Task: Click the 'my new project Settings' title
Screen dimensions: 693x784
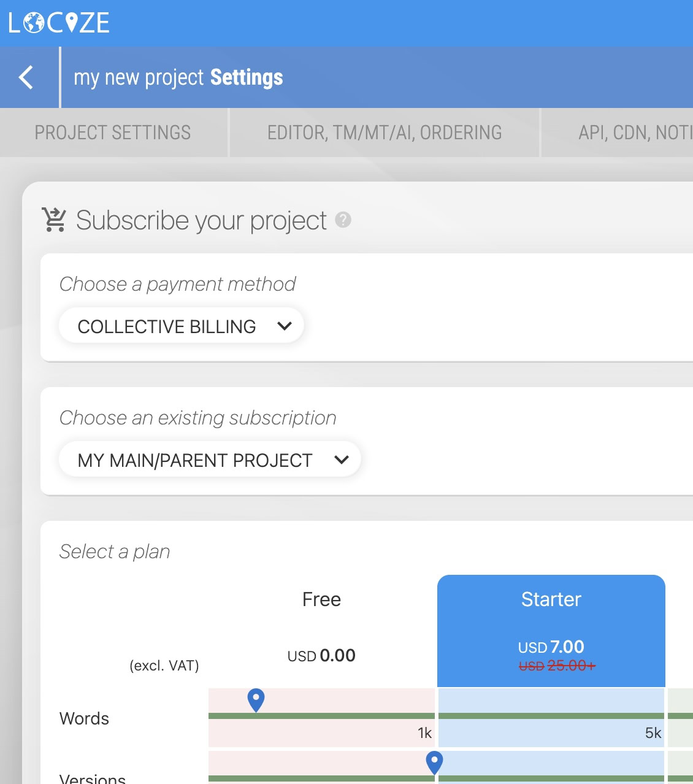Action: click(x=178, y=77)
